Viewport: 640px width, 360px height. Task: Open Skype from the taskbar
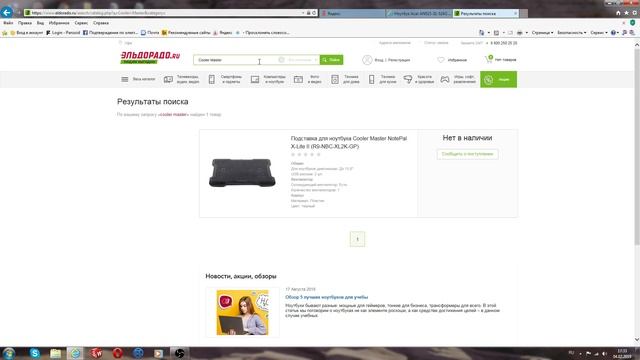pos(35,353)
